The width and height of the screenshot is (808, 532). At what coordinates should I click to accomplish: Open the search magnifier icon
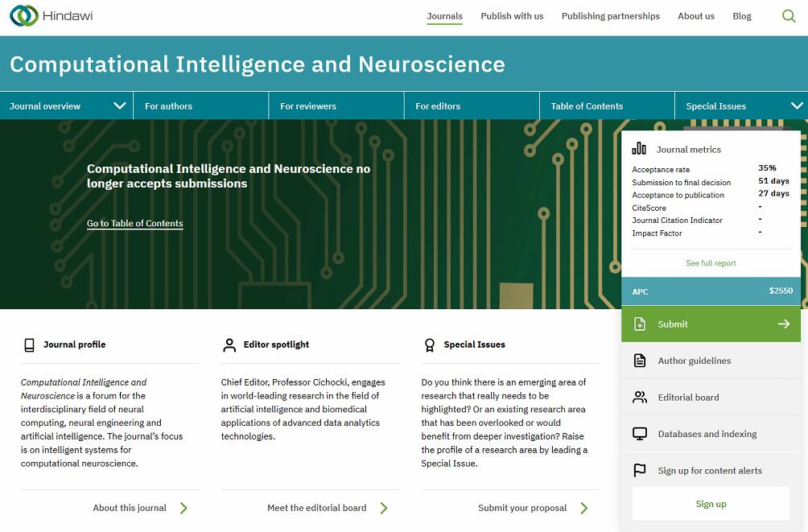click(x=789, y=16)
